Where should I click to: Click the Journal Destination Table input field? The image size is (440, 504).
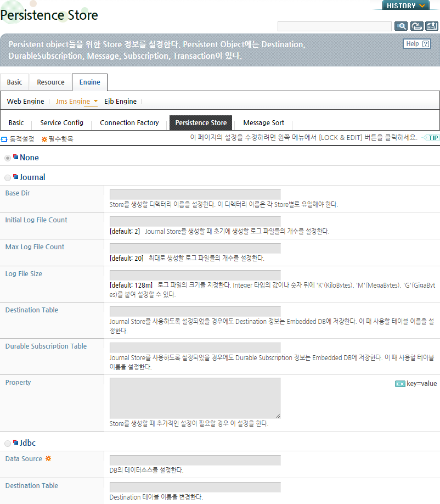click(195, 311)
